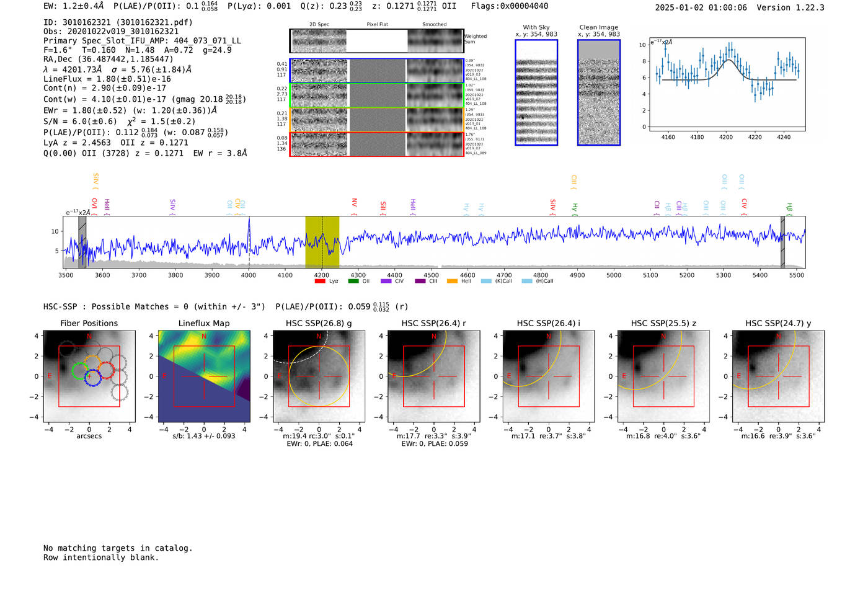Click the (H)CaII legend swatch
Viewport: 868px width, 591px height.
tap(527, 282)
